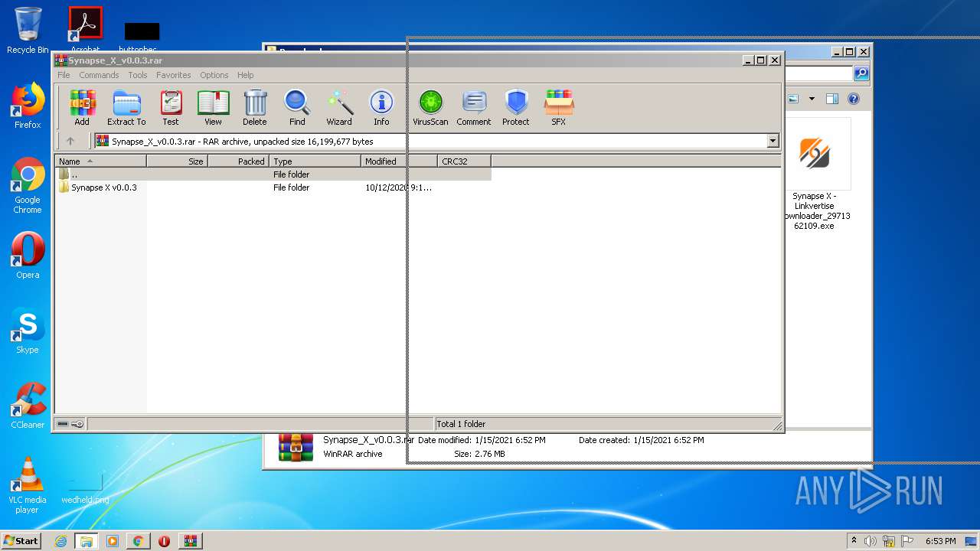This screenshot has width=980, height=551.
Task: Expand the archive path dropdown
Action: click(x=773, y=141)
